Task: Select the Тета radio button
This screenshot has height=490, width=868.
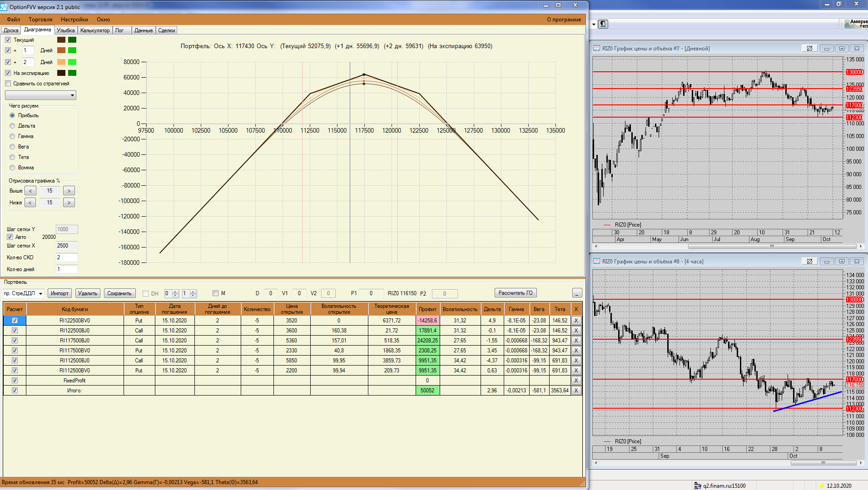Action: [12, 157]
